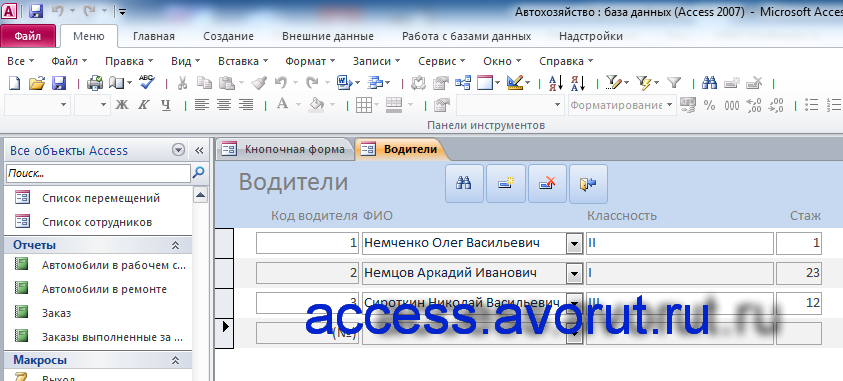Open ФИО dropdown for Немцов Аркадий Иванович

pyautogui.click(x=574, y=275)
